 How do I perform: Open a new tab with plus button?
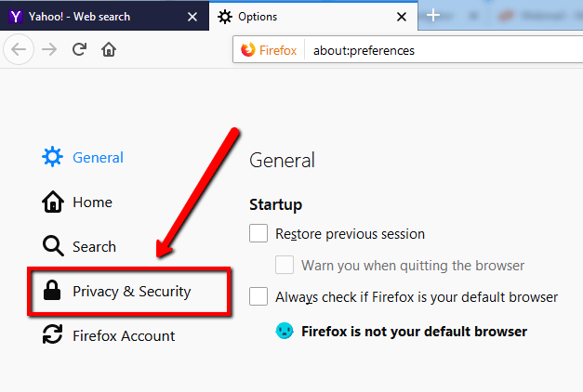point(433,16)
